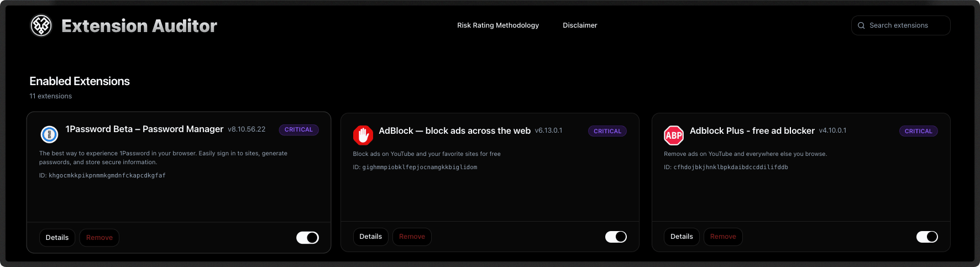This screenshot has width=980, height=267.
Task: Open the Risk Rating Methodology page
Action: pyautogui.click(x=497, y=25)
